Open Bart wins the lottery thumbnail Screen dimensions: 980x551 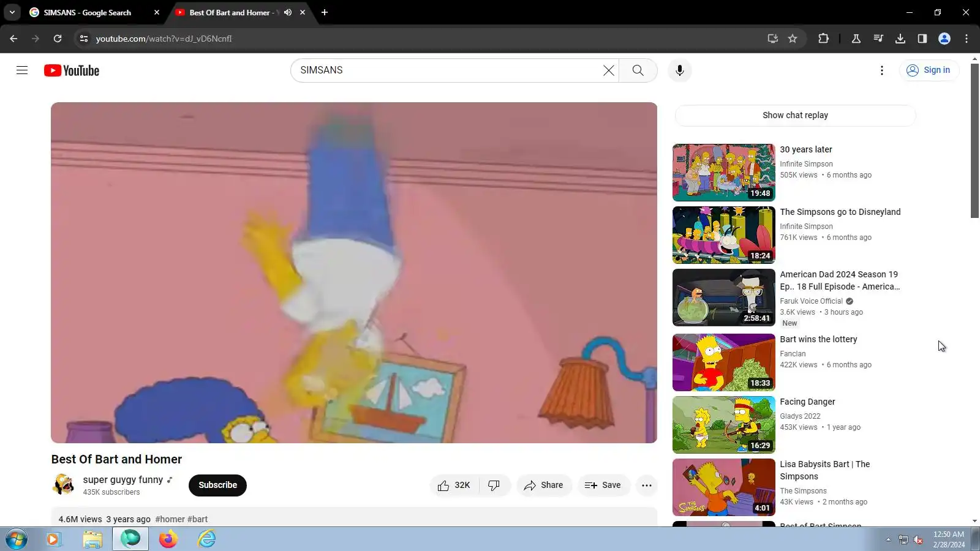point(724,362)
